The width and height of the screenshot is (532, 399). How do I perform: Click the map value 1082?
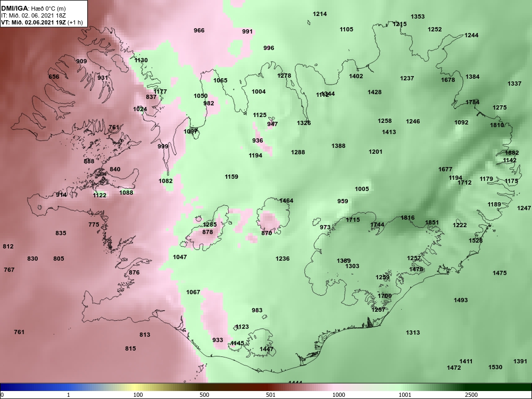point(165,181)
